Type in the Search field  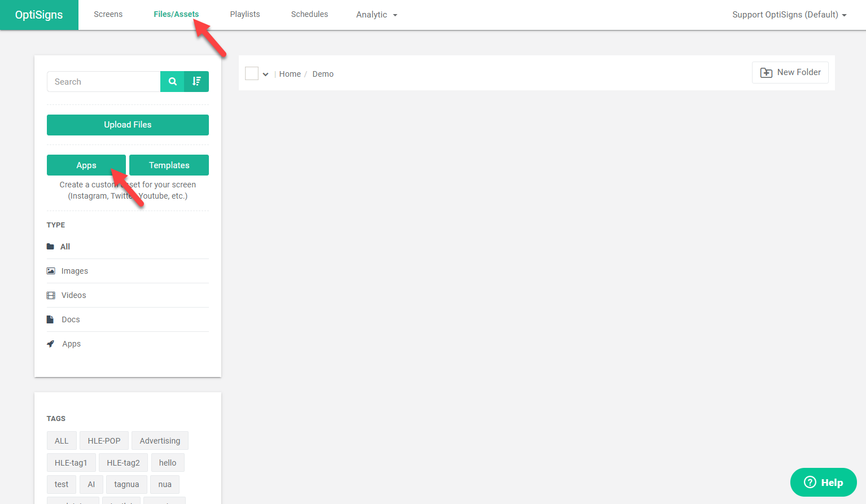tap(104, 82)
